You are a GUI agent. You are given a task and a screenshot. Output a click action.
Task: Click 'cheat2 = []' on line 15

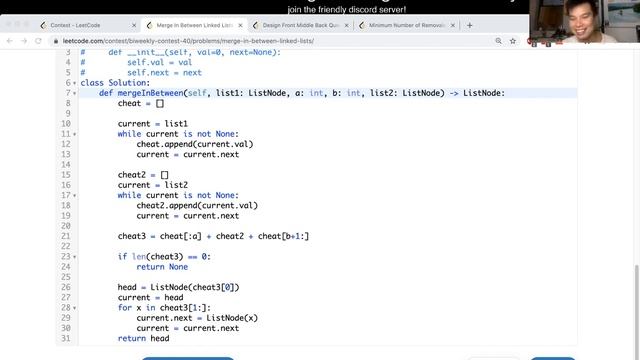pos(143,175)
